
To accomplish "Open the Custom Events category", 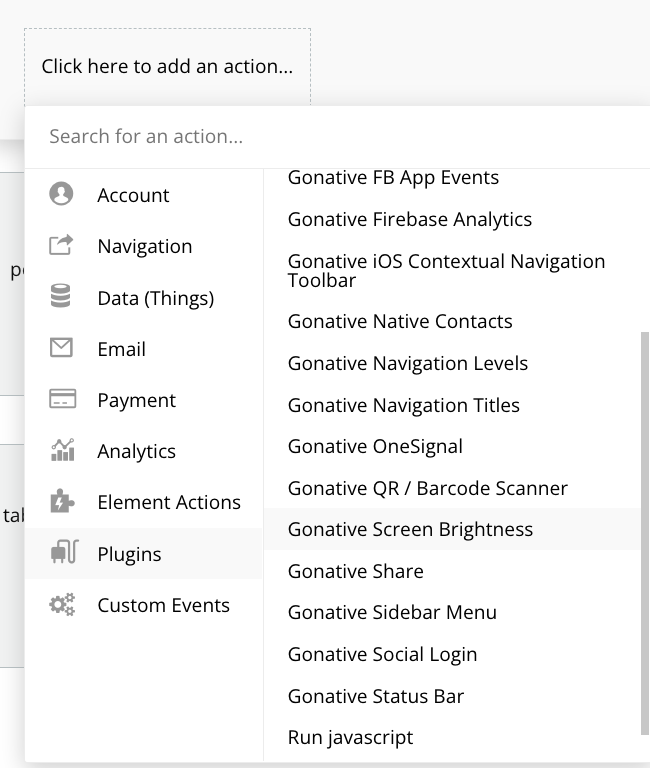I will point(144,605).
